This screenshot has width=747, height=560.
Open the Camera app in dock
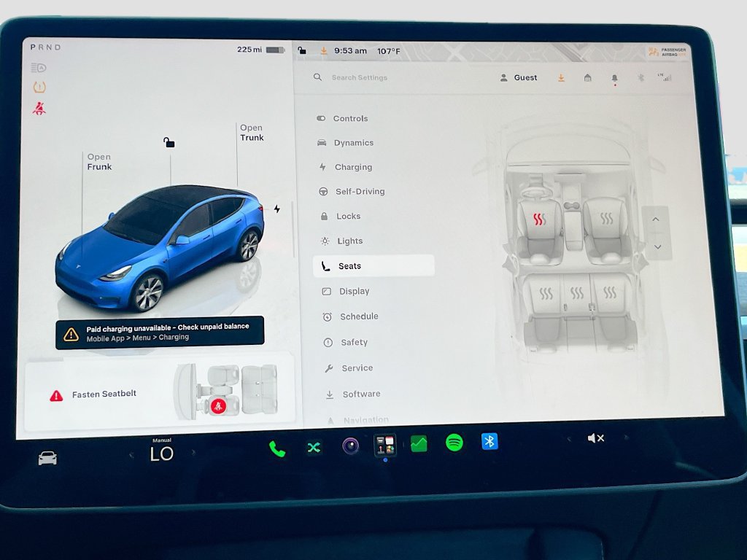(x=351, y=446)
